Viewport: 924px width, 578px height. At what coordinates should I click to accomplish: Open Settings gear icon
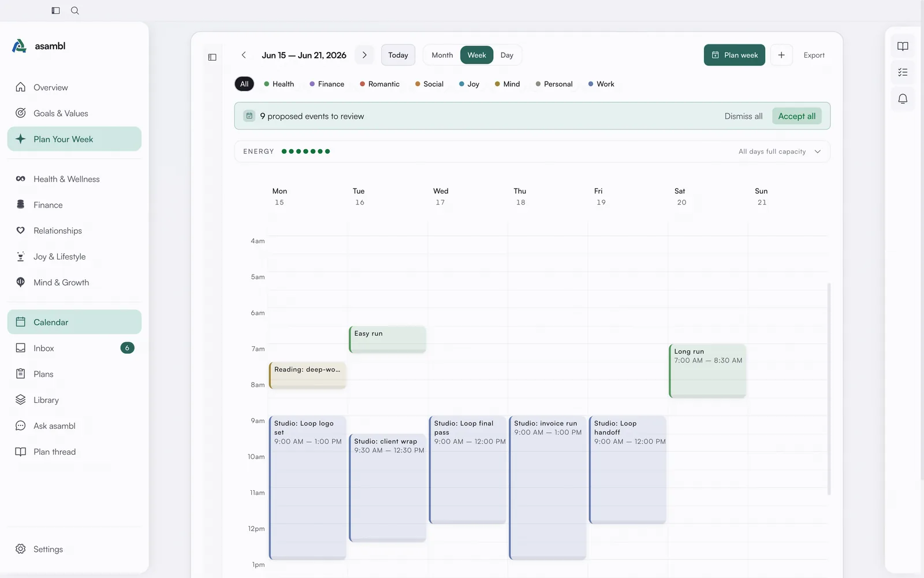pyautogui.click(x=21, y=549)
